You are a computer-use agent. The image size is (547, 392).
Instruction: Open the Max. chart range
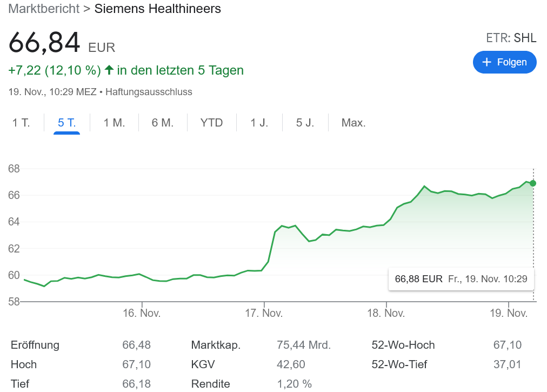click(x=353, y=123)
